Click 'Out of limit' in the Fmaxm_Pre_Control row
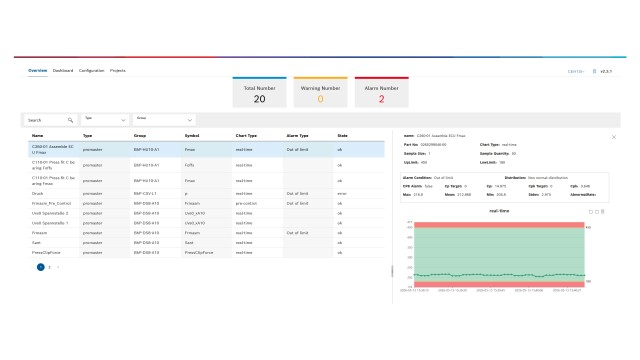This screenshot has width=640, height=360. click(298, 203)
